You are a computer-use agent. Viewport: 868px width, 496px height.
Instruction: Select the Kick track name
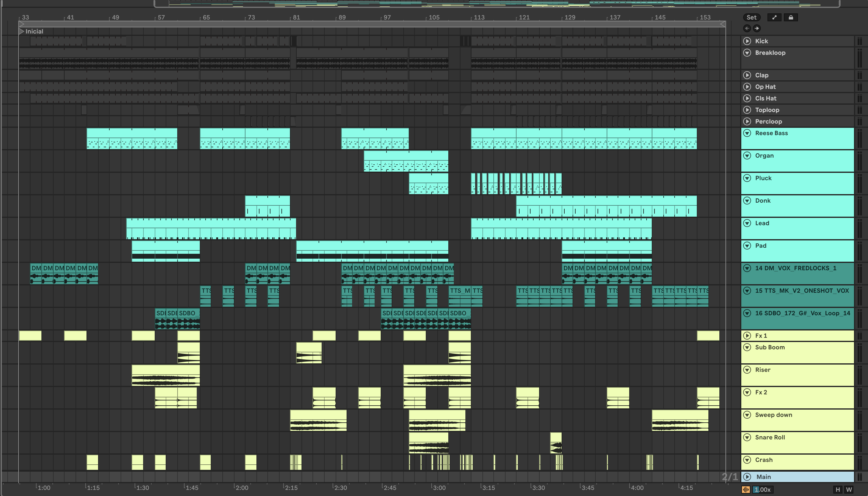click(761, 41)
